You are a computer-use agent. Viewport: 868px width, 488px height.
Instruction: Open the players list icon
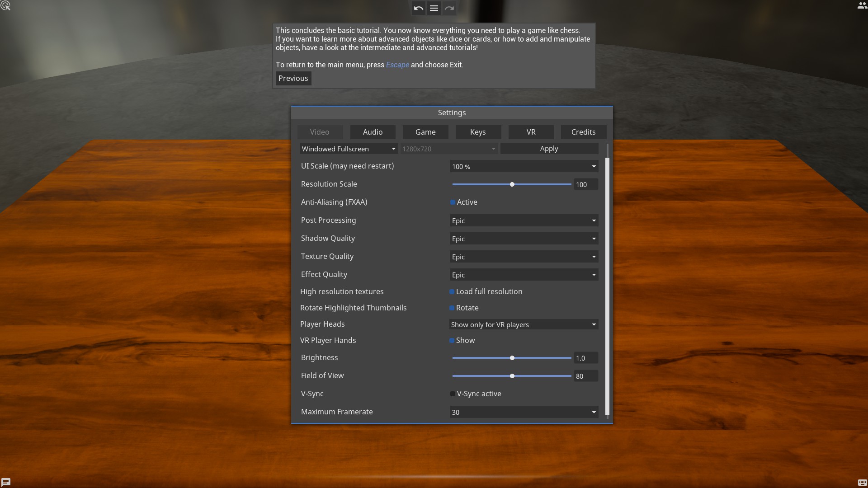pos(862,6)
